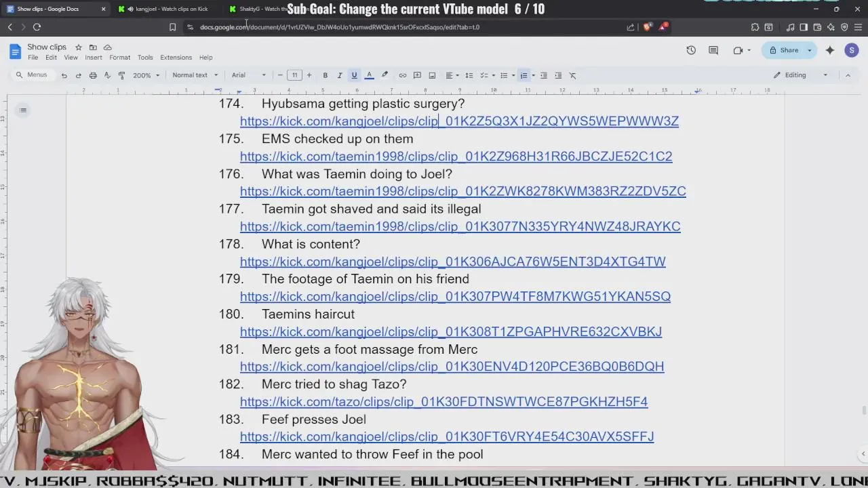Open the 200% zoom dropdown

[146, 75]
